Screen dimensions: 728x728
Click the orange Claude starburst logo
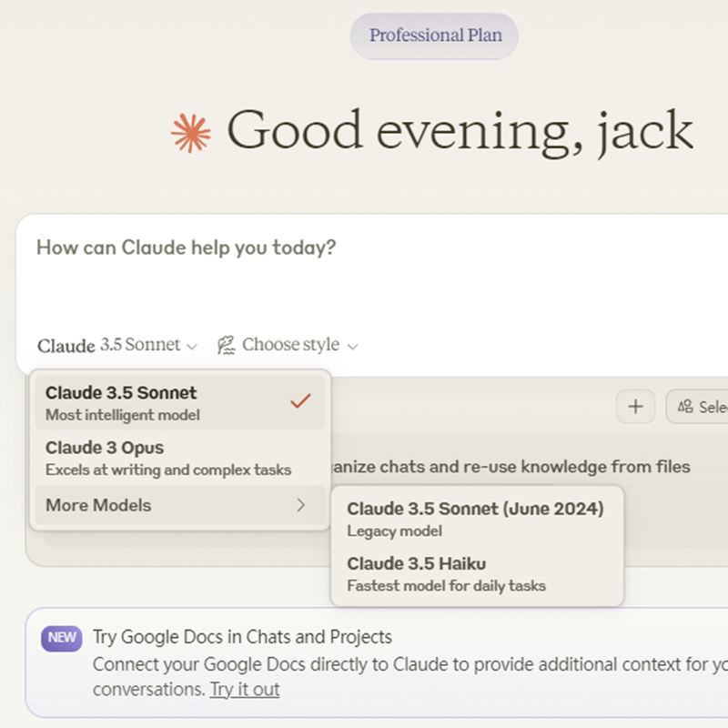[190, 134]
